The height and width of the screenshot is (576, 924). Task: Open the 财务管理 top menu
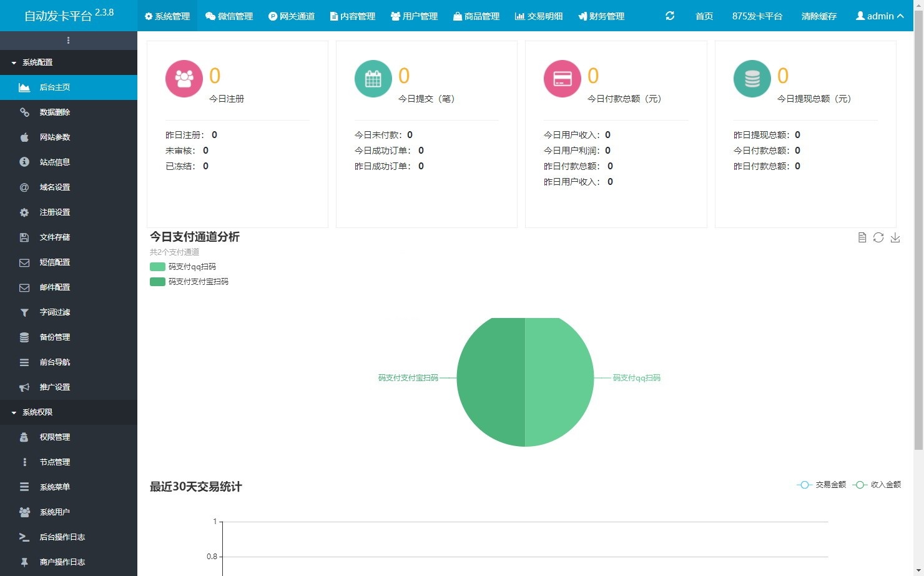click(x=601, y=16)
